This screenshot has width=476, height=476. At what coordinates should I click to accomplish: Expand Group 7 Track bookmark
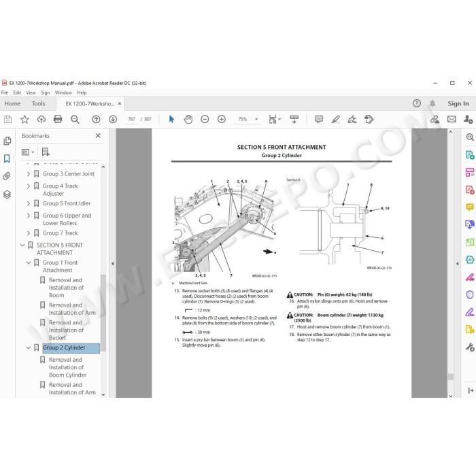point(29,233)
